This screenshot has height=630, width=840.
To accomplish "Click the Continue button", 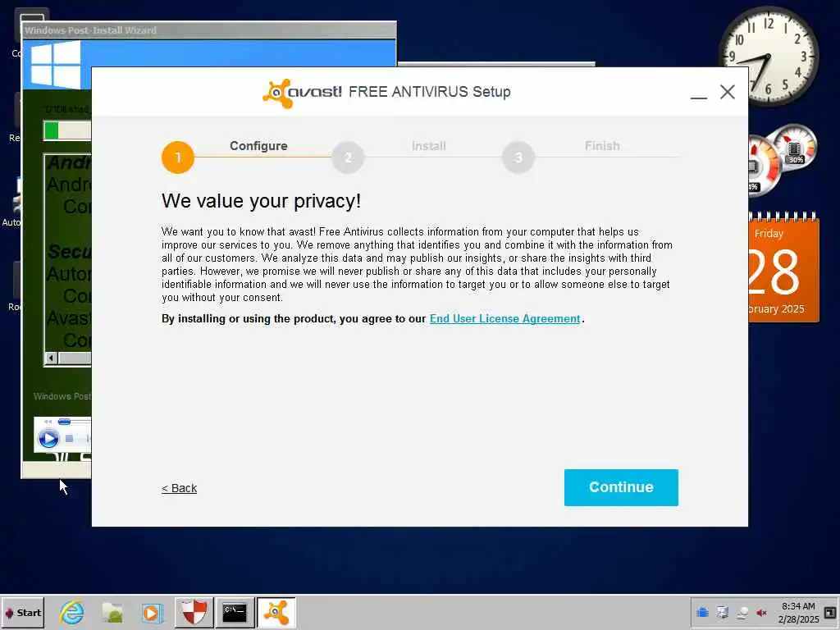I will [x=621, y=487].
